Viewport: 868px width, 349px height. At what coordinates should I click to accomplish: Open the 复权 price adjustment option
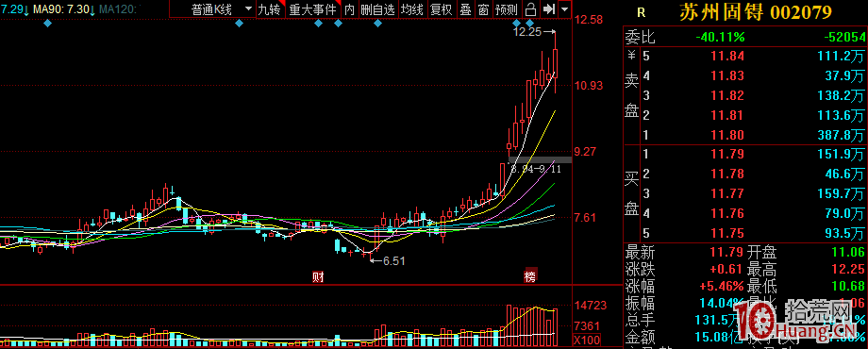coord(442,8)
